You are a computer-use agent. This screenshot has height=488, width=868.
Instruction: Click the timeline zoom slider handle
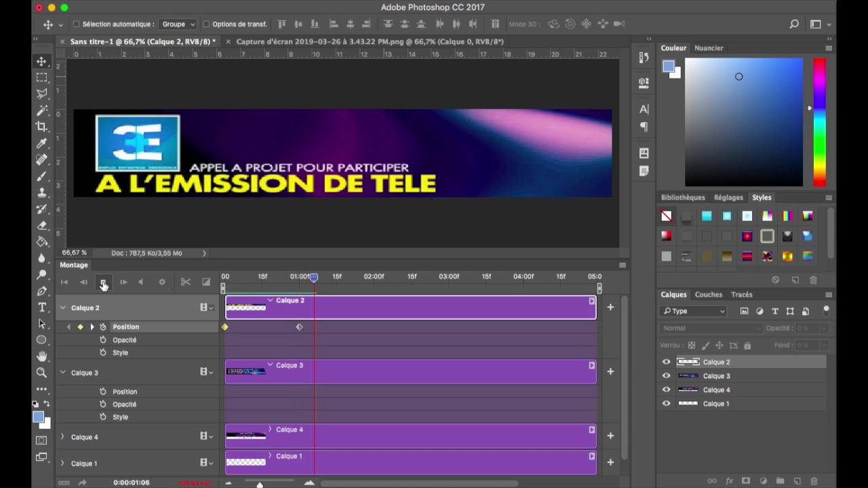pos(259,484)
